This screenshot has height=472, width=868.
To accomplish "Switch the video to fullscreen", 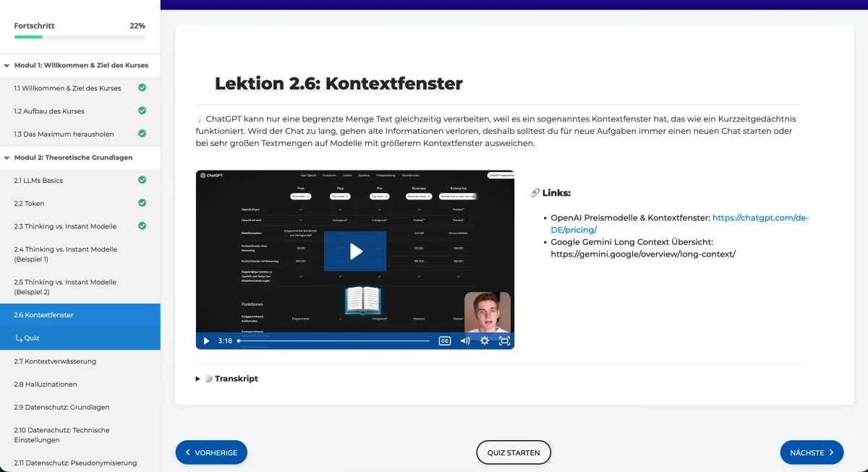I will (504, 340).
